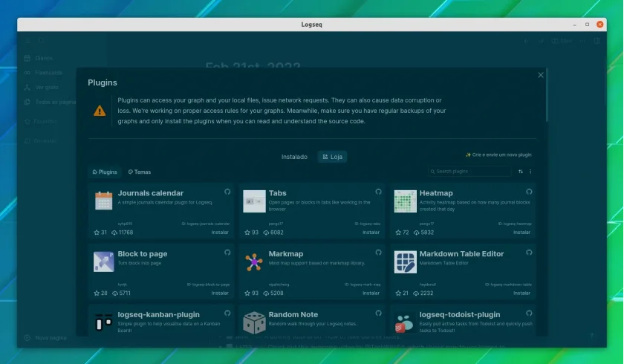Open GitHub link on Markdown Table Editor
The image size is (624, 364).
coord(529,253)
